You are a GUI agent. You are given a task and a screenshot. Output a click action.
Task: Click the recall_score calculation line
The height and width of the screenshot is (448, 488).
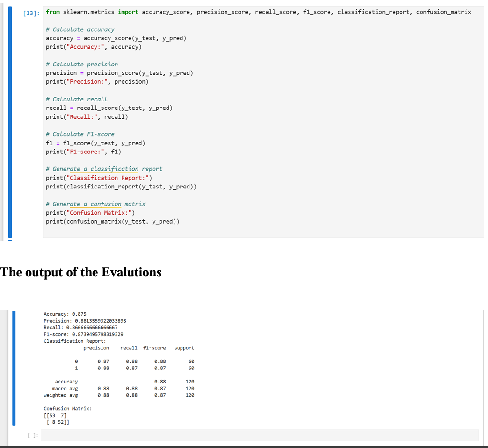tap(108, 108)
